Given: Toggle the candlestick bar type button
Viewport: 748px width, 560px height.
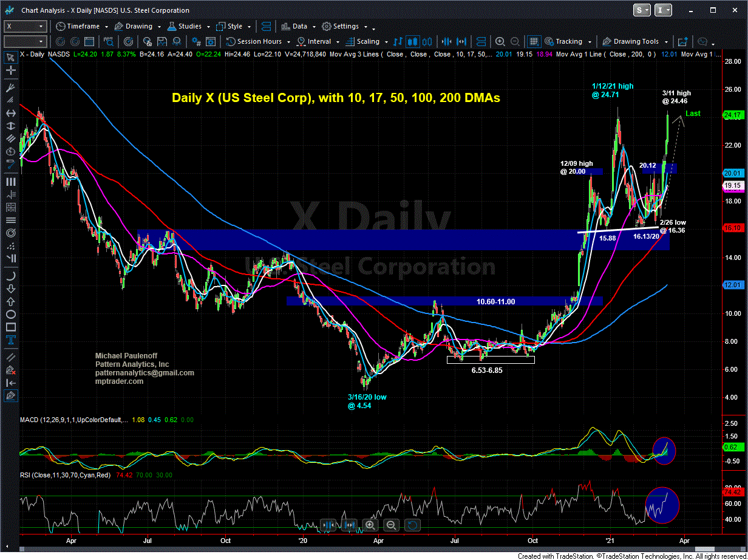Looking at the screenshot, I should (412, 41).
